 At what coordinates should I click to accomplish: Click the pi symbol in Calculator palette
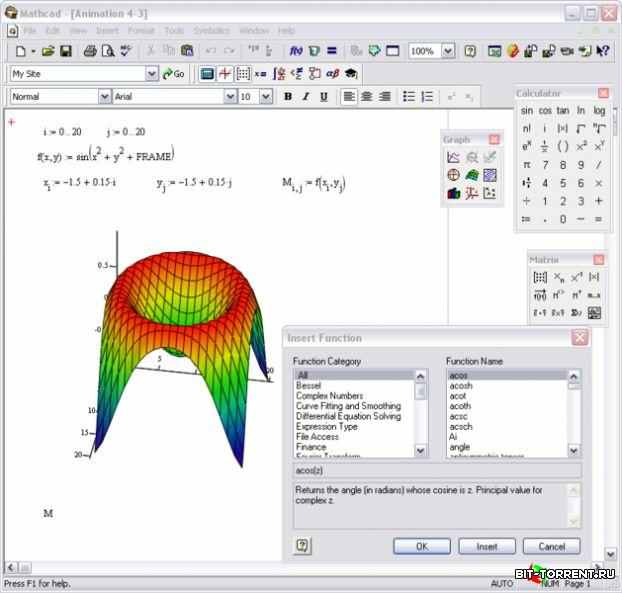point(526,165)
